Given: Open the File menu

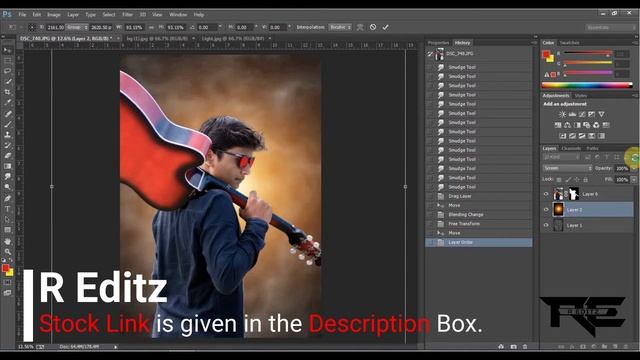Looking at the screenshot, I should [x=22, y=15].
